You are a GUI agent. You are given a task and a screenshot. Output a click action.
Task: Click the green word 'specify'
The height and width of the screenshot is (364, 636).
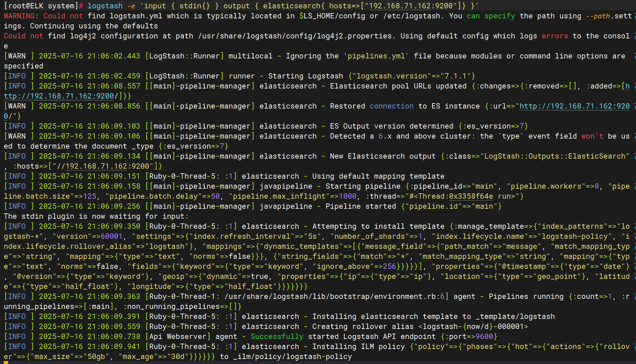tap(500, 16)
